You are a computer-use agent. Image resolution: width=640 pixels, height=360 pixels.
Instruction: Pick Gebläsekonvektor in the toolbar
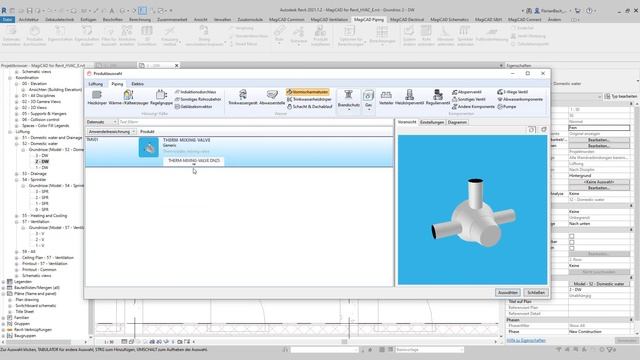tap(193, 107)
